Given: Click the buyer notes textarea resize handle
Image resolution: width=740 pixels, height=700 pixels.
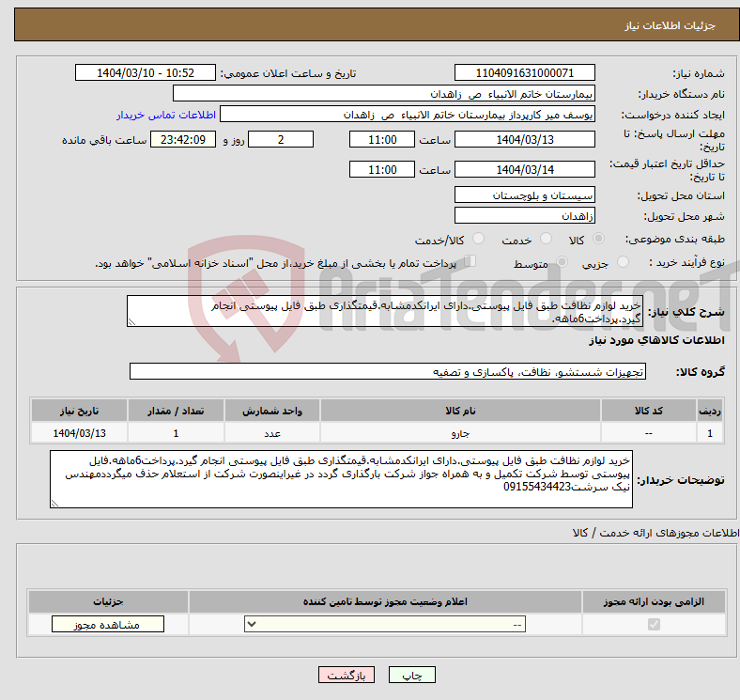Looking at the screenshot, I should click(x=54, y=504).
